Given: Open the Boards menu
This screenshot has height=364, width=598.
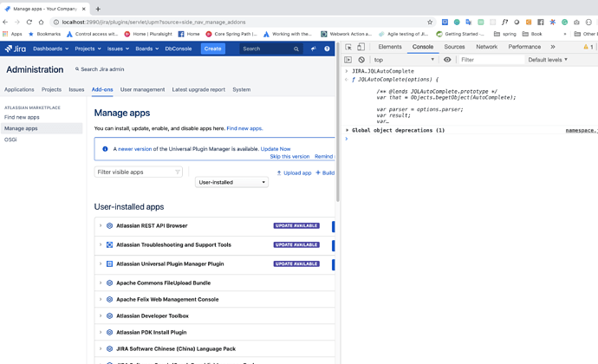Looking at the screenshot, I should [x=146, y=49].
